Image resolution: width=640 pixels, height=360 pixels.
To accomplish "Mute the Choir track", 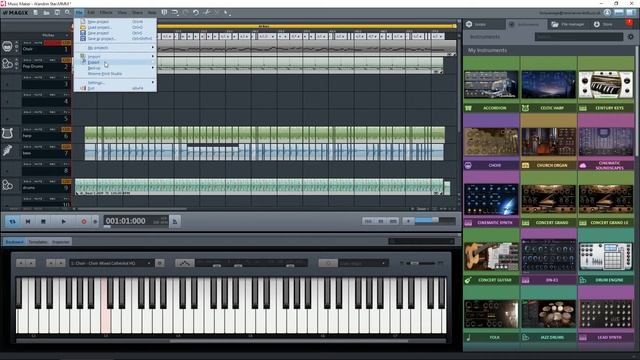I will click(x=38, y=42).
